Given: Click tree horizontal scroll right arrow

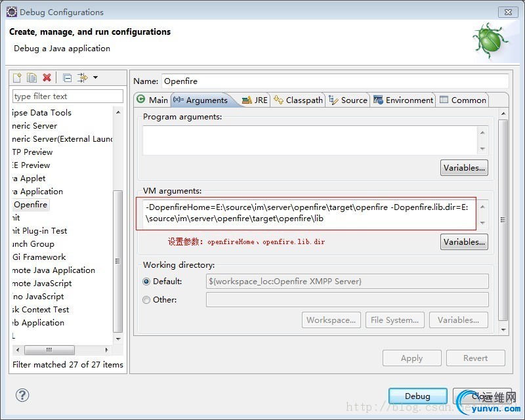Looking at the screenshot, I should pyautogui.click(x=107, y=350).
